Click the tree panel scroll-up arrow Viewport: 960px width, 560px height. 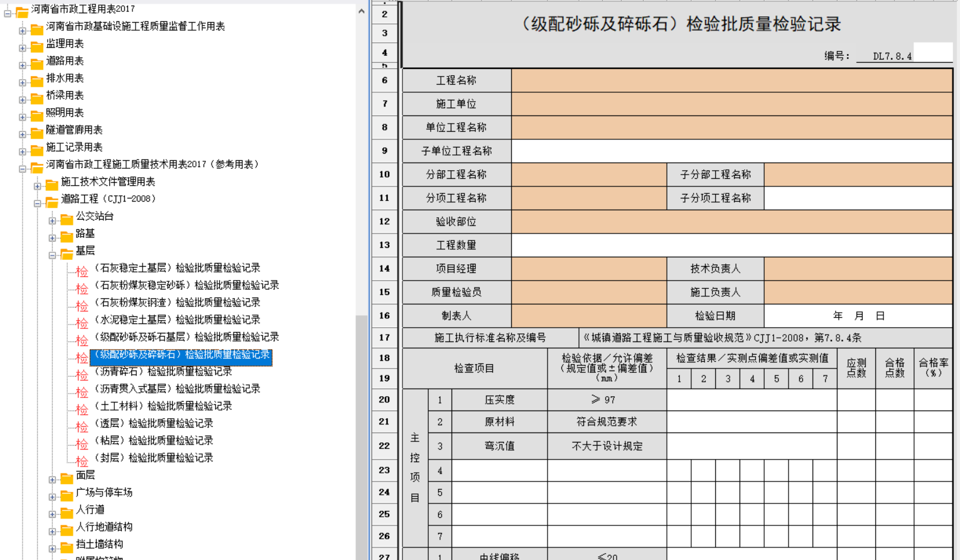tap(362, 11)
